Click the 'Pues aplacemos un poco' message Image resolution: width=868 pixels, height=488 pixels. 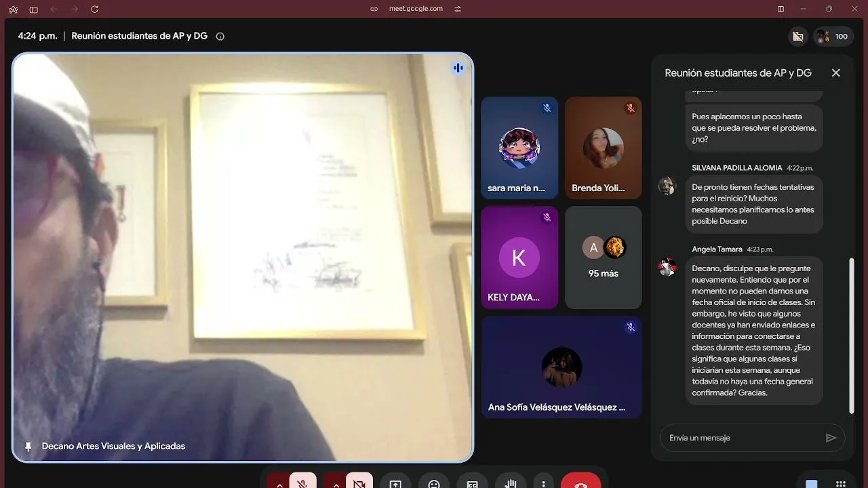pyautogui.click(x=754, y=128)
